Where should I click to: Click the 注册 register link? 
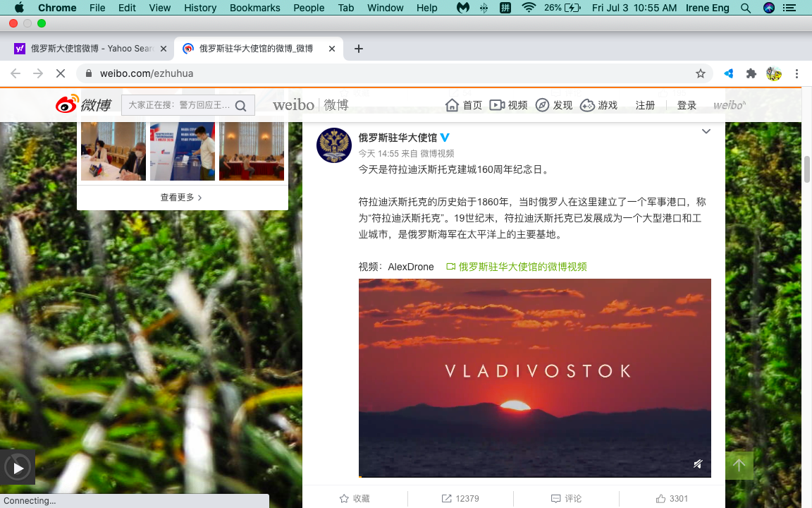click(645, 105)
